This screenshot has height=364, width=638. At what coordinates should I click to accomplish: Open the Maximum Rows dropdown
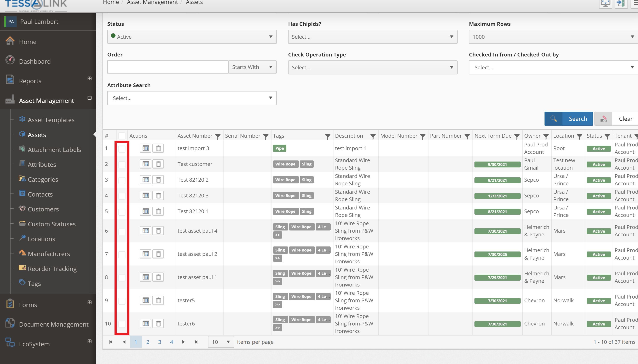[x=553, y=37]
